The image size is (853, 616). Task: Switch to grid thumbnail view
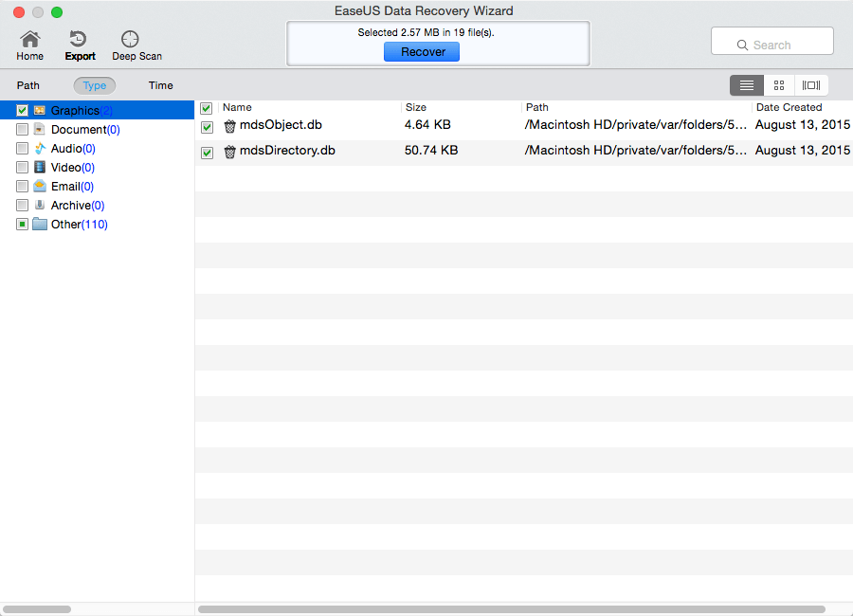click(x=779, y=85)
